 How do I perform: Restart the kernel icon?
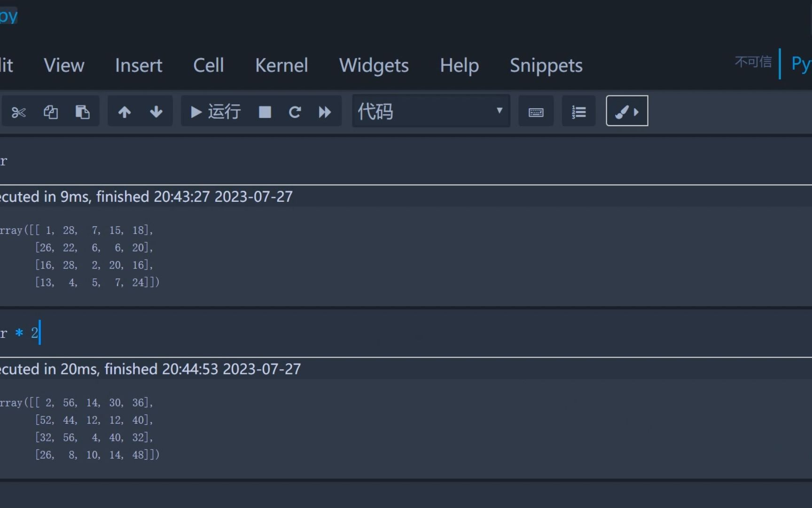click(x=295, y=112)
